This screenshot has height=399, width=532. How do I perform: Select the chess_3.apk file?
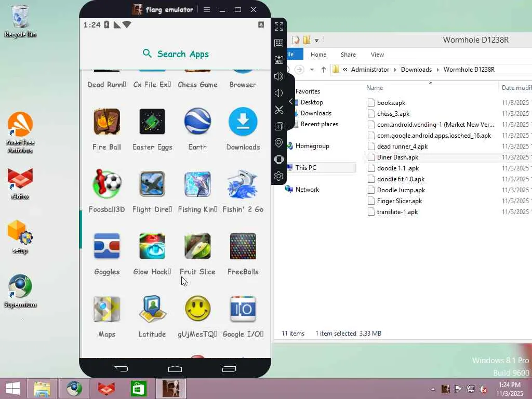(393, 114)
